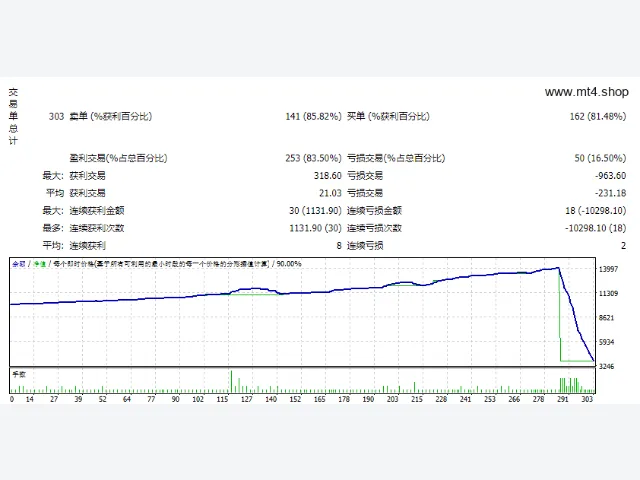Click the 卖单 (%获利百分比) label
Image resolution: width=640 pixels, height=480 pixels.
click(111, 116)
